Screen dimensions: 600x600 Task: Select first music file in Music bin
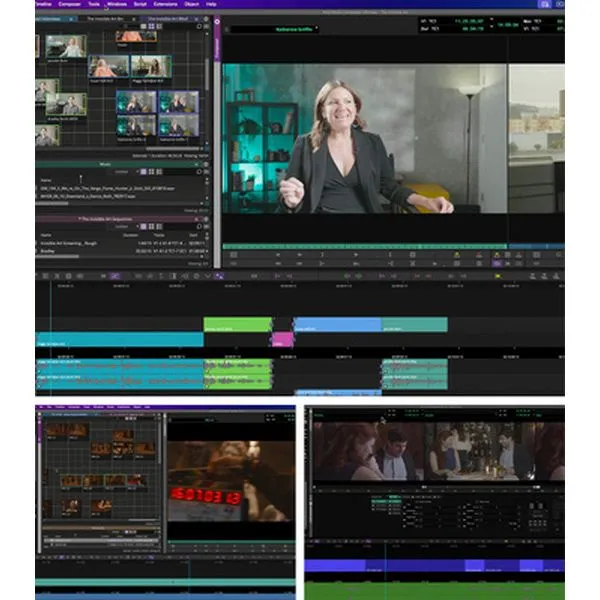(108, 188)
